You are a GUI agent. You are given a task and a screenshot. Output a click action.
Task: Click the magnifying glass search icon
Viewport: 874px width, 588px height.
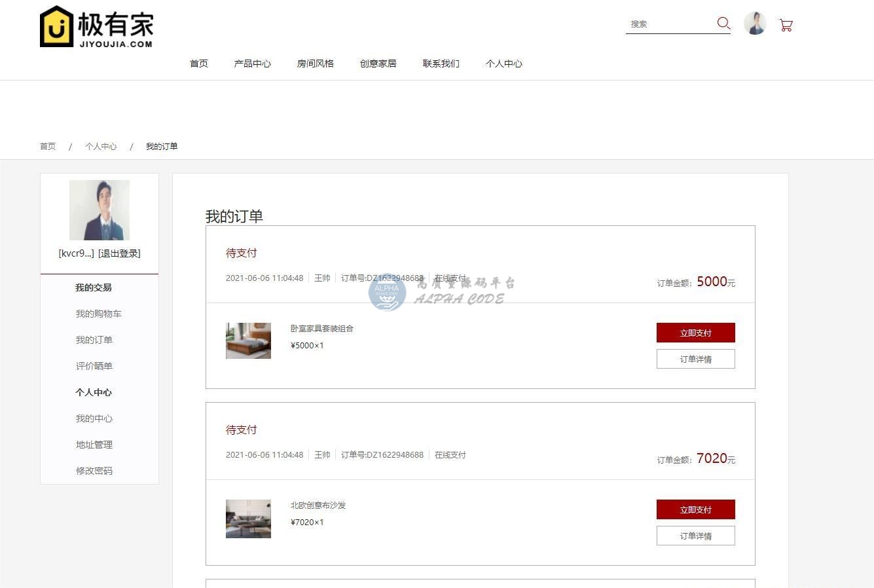723,24
